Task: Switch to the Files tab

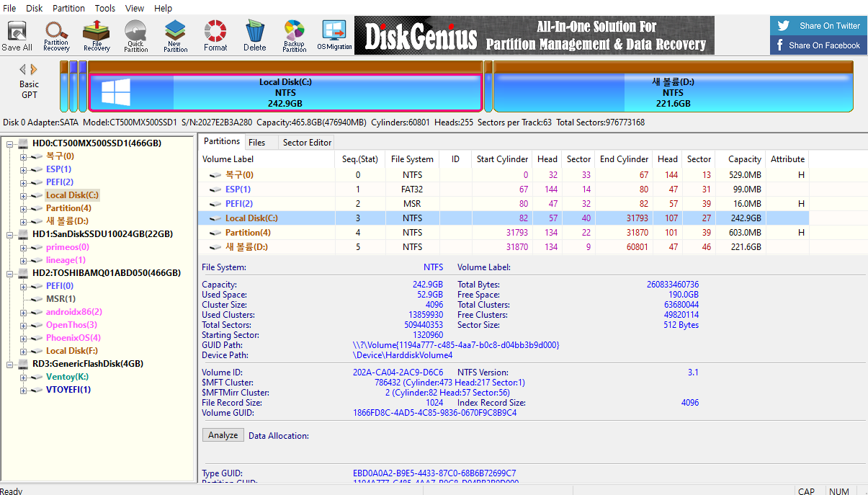Action: [x=257, y=143]
